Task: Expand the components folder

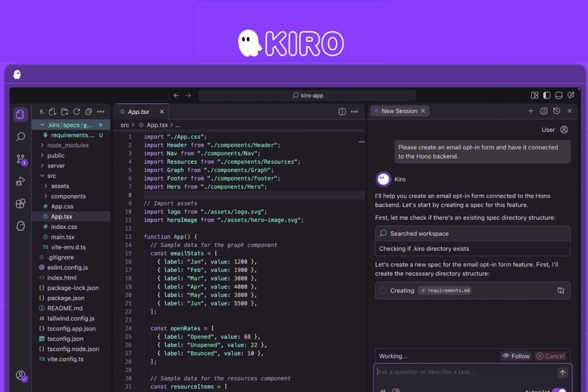Action: click(x=71, y=196)
